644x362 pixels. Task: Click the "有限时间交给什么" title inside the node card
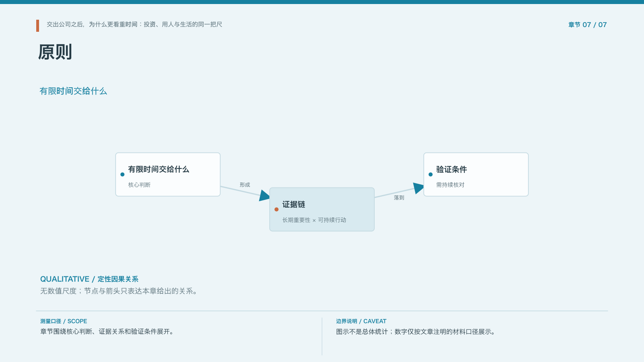(159, 169)
